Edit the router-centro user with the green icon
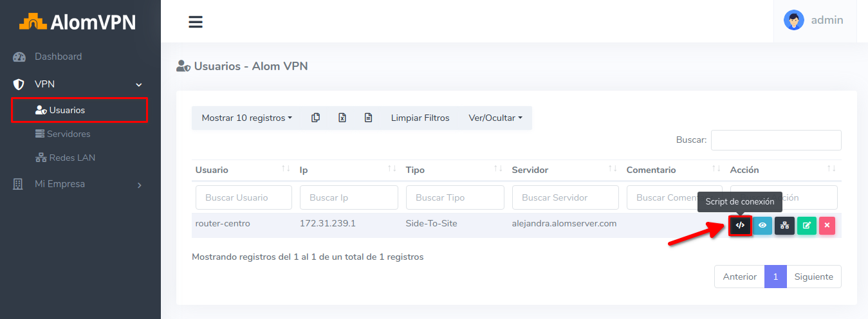Image resolution: width=868 pixels, height=319 pixels. pos(806,226)
